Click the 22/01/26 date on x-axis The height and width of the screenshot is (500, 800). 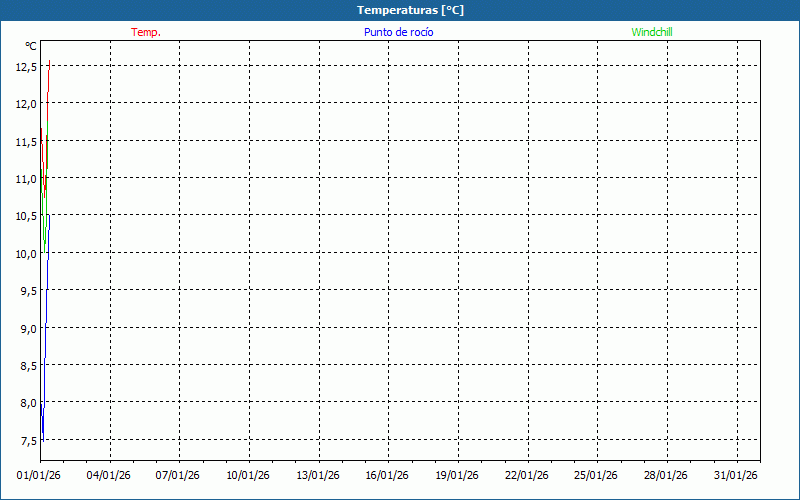coord(526,475)
